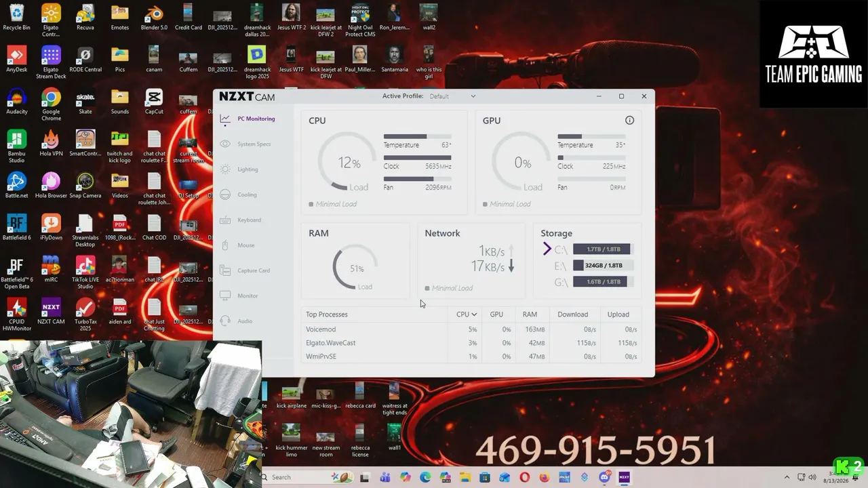
Task: Click the RAM load gauge
Action: (356, 268)
